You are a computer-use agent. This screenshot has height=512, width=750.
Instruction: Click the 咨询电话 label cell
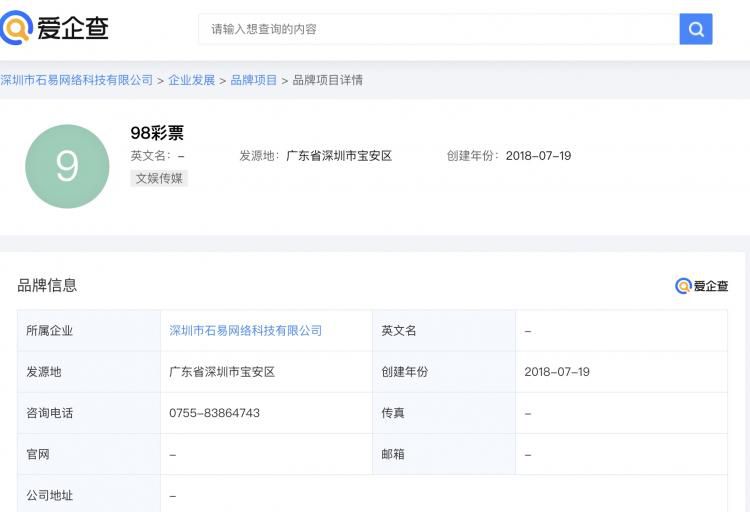click(x=89, y=413)
